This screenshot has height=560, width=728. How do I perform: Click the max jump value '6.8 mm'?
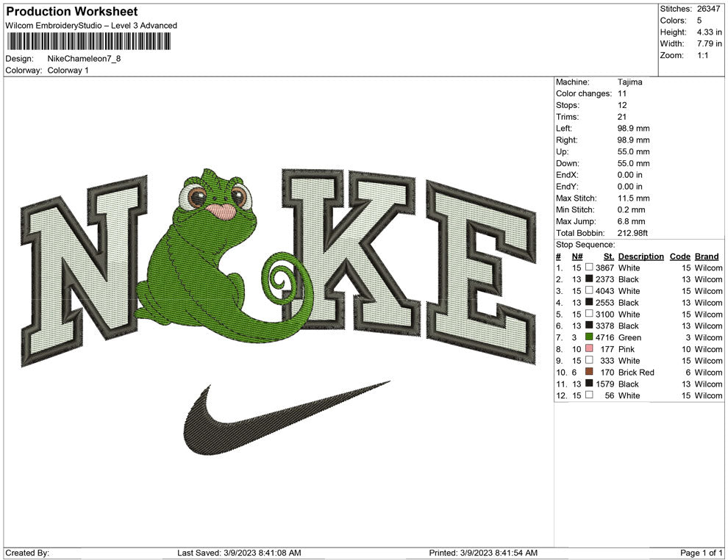tap(632, 221)
